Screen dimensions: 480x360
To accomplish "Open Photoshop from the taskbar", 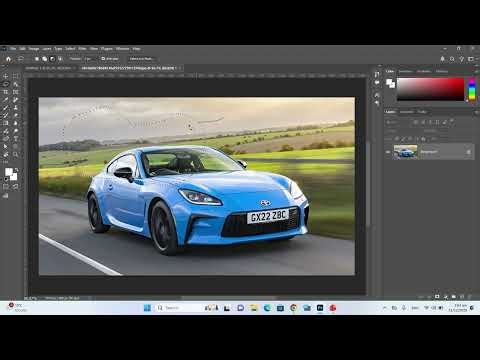I will pos(320,308).
